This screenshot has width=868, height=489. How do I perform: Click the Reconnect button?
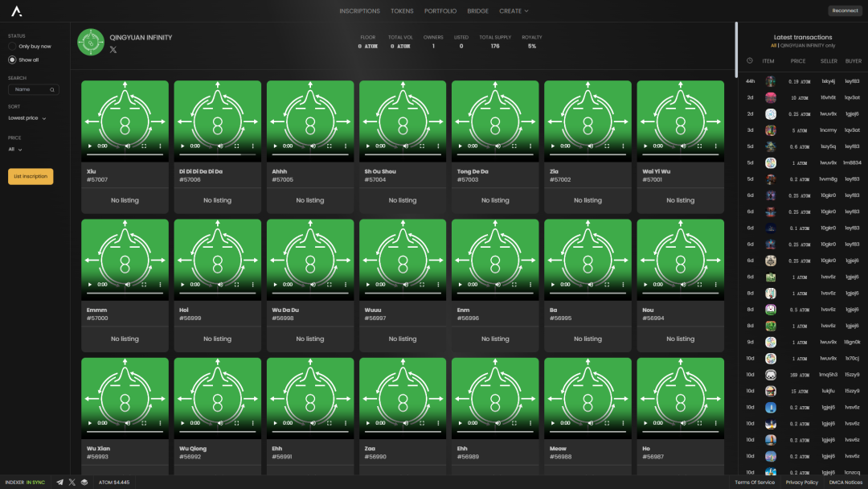845,10
